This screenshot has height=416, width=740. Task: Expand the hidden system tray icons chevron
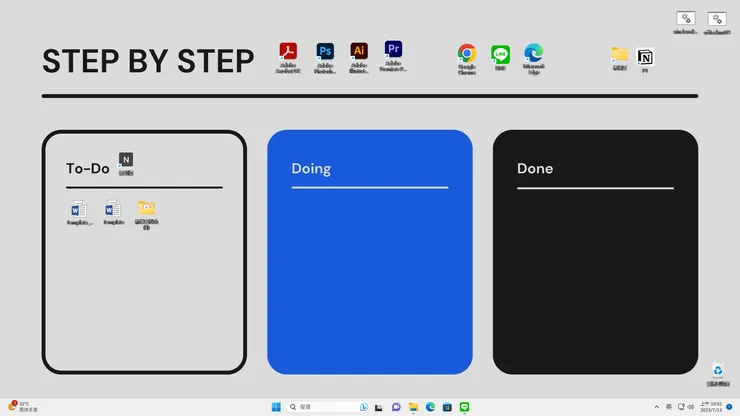656,407
